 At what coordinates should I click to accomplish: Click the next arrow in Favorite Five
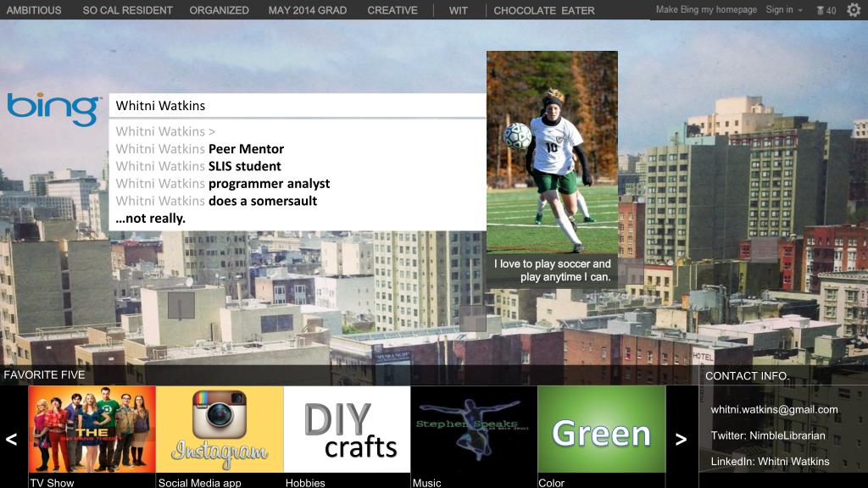682,440
